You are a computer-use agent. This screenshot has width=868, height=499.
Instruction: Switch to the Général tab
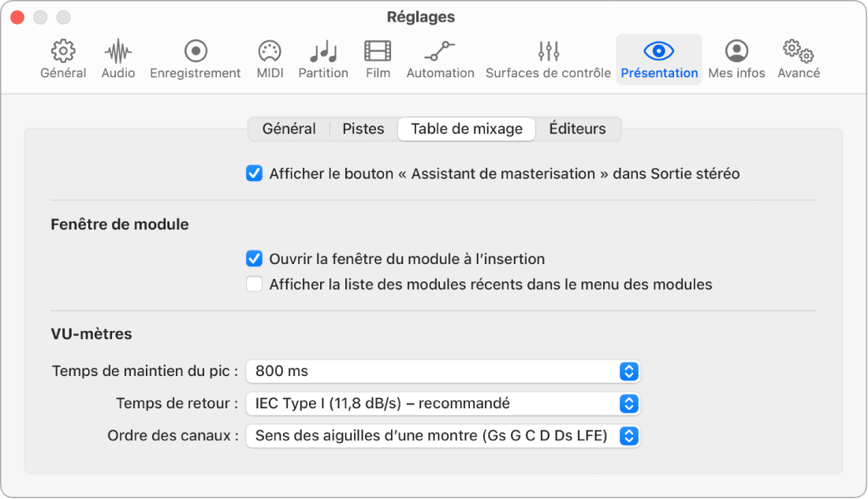(289, 128)
